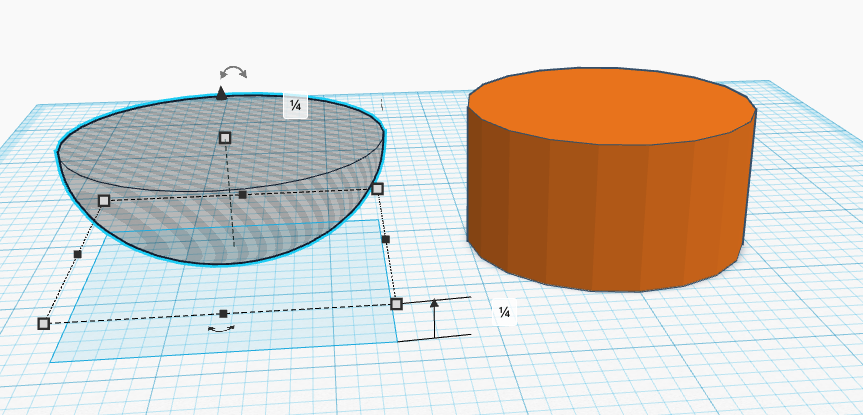
Task: Select the black midpoint handle on the front edge
Action: click(223, 314)
